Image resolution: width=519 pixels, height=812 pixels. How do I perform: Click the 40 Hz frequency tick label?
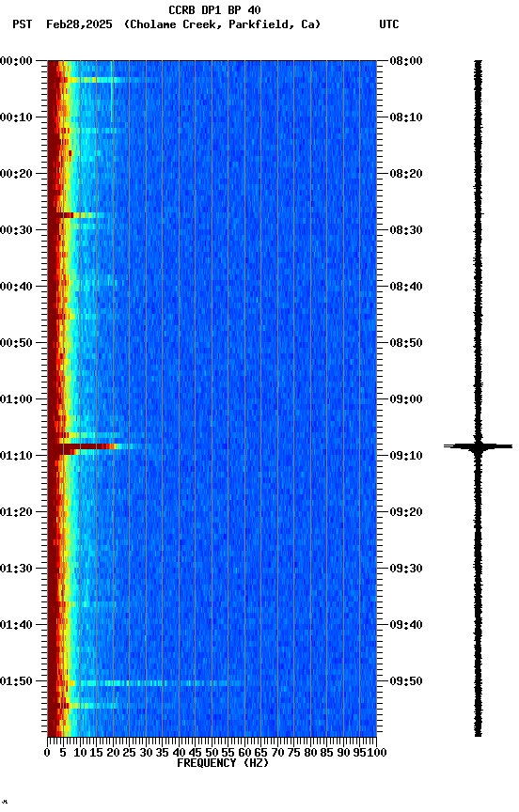tap(179, 753)
